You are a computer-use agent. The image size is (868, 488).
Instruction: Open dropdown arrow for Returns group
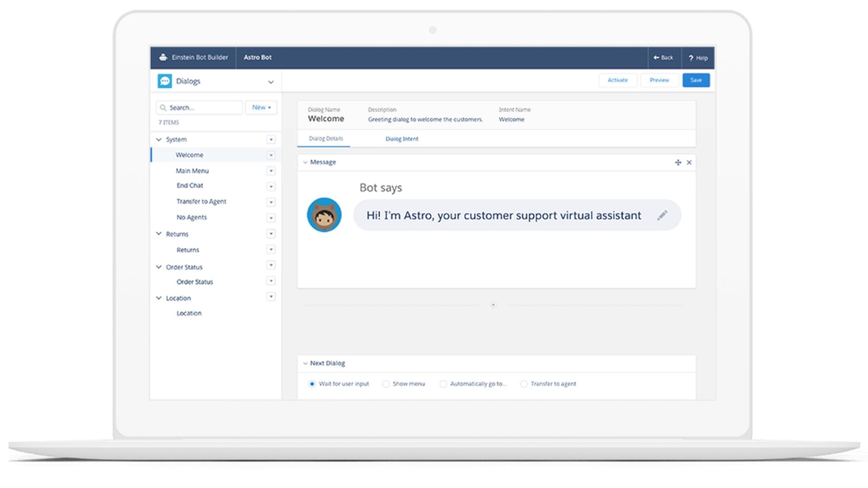(x=271, y=234)
